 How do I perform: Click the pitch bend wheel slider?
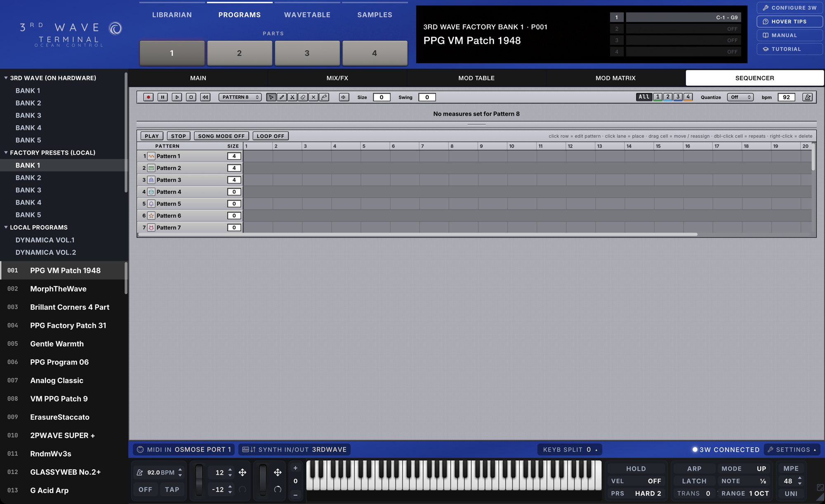tap(199, 480)
